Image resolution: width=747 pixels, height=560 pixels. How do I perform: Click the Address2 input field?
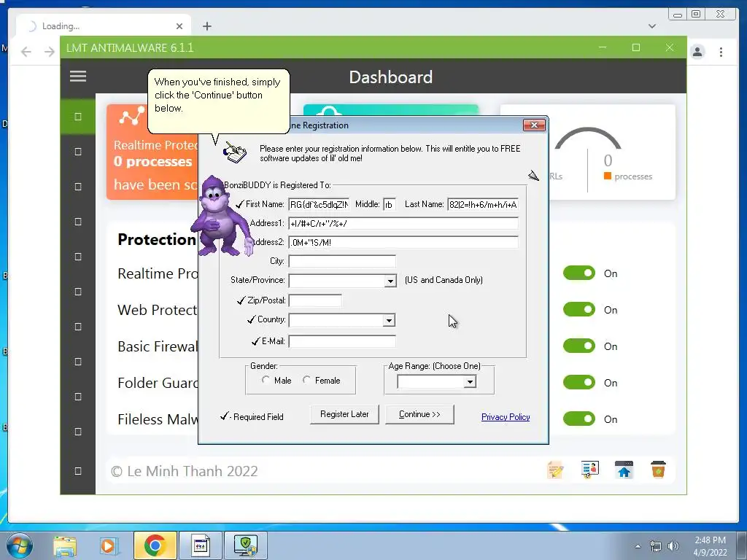[403, 242]
